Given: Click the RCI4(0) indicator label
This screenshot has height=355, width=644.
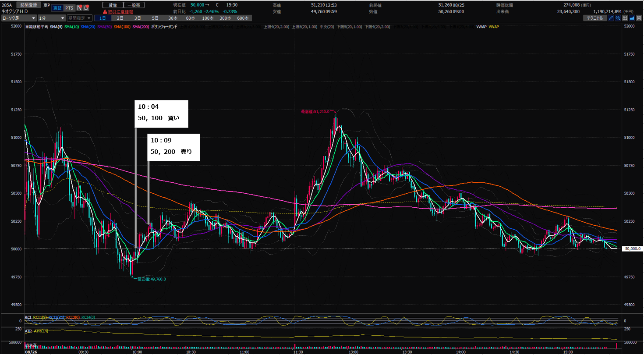Looking at the screenshot, I should click(x=89, y=317).
